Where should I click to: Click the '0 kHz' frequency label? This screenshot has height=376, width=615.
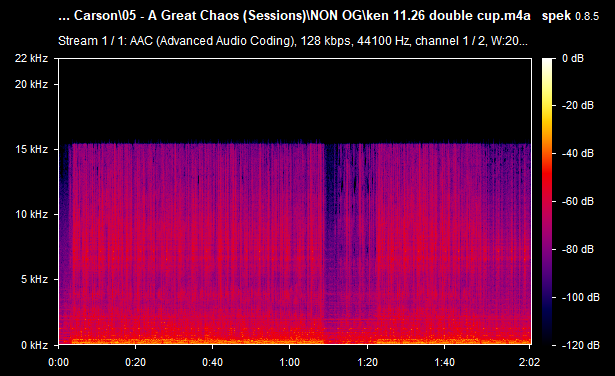coord(35,345)
